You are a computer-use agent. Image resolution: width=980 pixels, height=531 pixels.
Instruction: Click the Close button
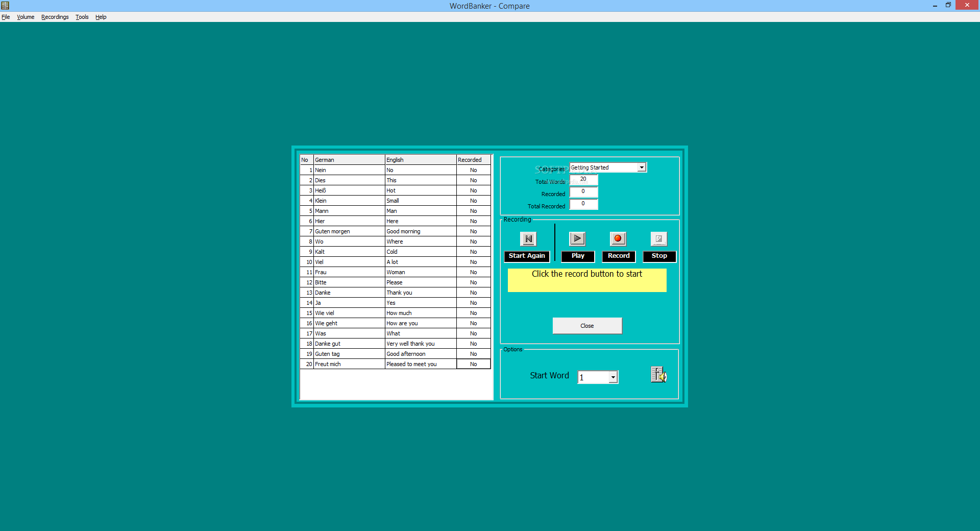[587, 326]
